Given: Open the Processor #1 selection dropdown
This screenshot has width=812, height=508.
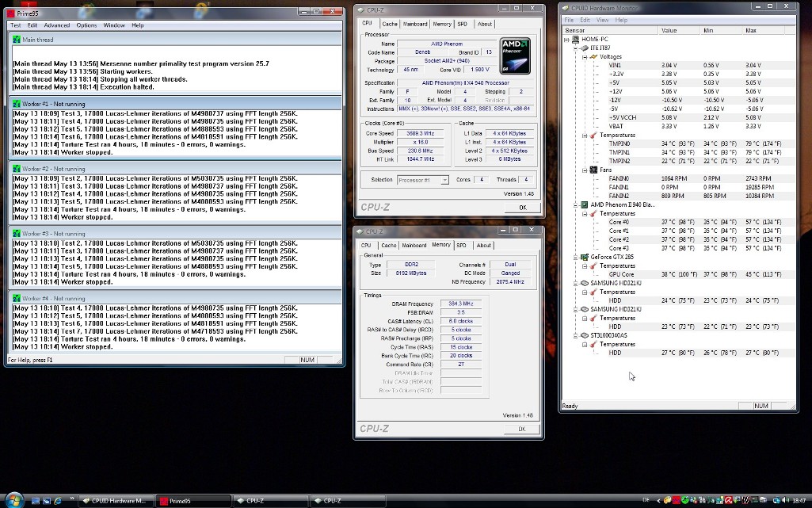Looking at the screenshot, I should tap(444, 180).
